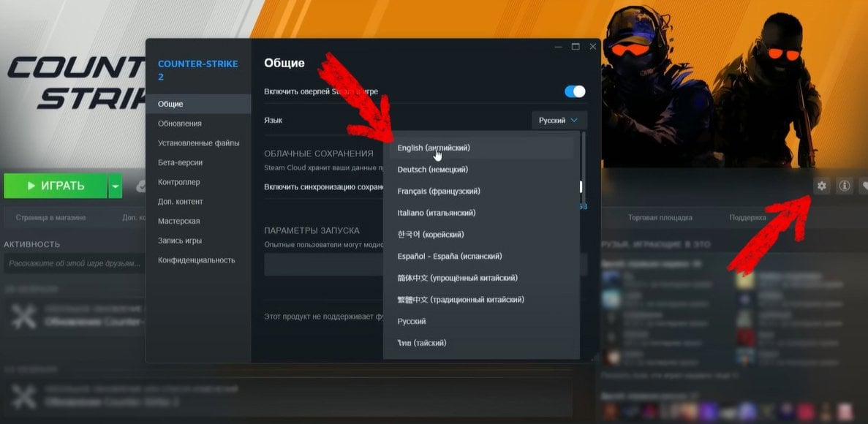This screenshot has width=868, height=424.
Task: Choose 繁體中文 (традиционный китайский) option
Action: click(x=481, y=300)
